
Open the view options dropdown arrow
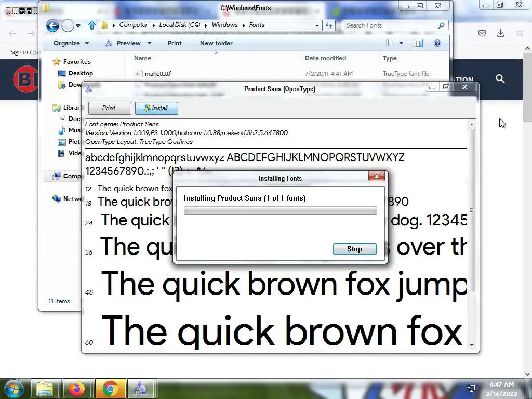pyautogui.click(x=402, y=43)
